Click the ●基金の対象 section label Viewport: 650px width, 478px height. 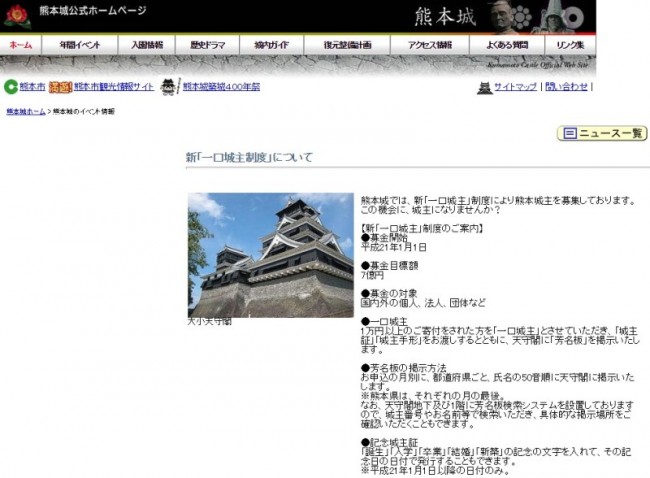click(389, 294)
